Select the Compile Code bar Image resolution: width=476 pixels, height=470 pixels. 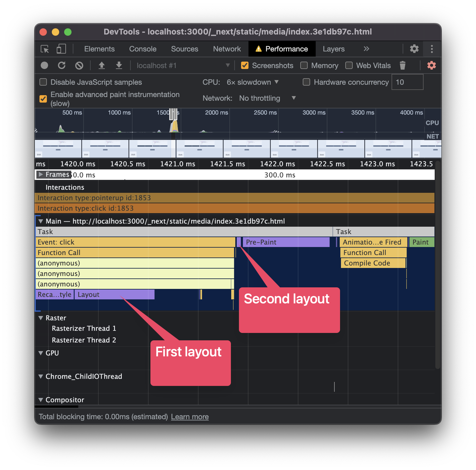point(373,263)
